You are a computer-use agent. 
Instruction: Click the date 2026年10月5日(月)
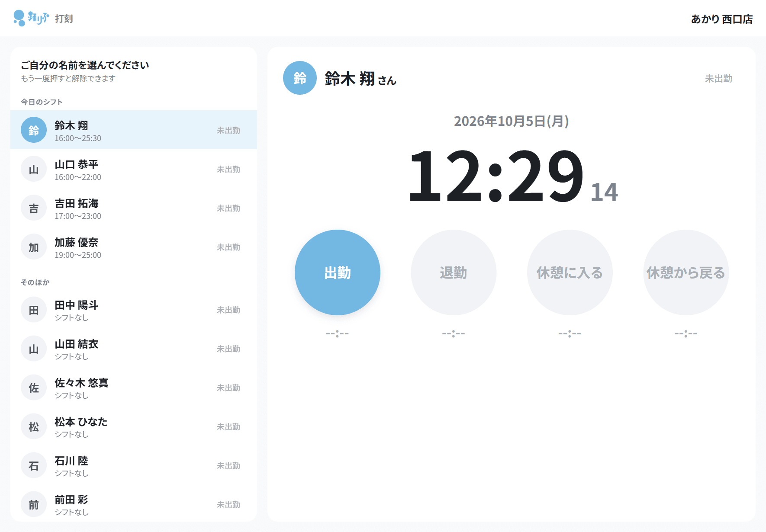511,121
